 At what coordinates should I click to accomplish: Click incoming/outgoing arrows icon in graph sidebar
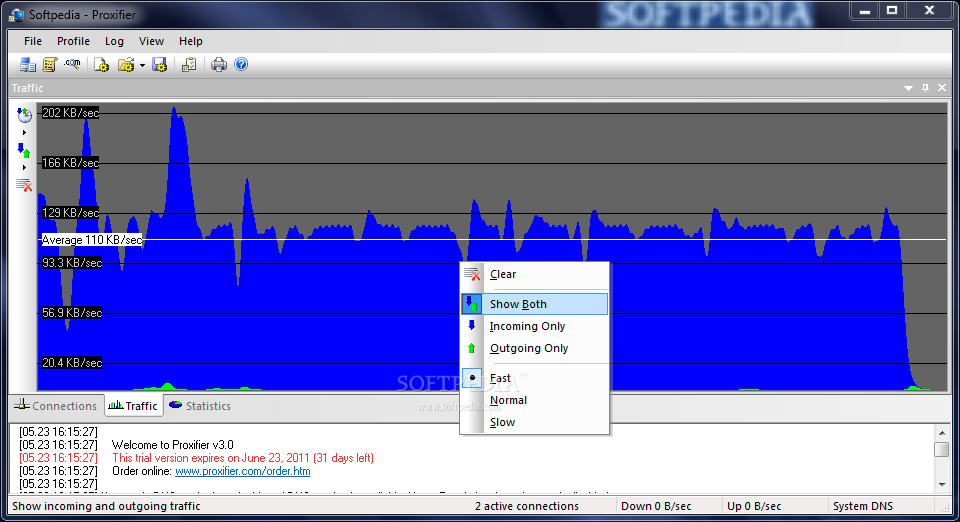coord(24,150)
